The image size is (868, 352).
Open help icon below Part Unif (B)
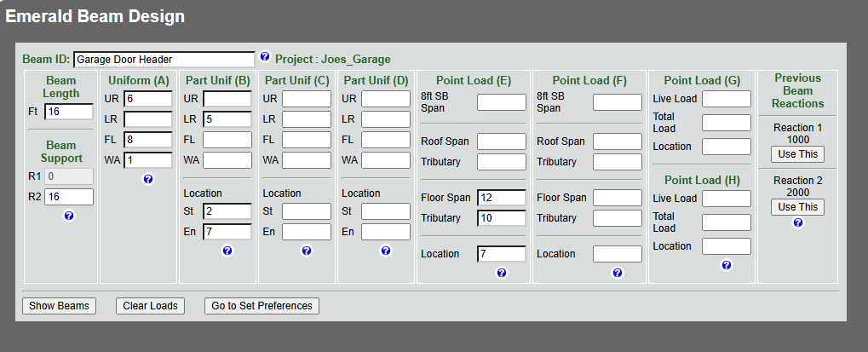pyautogui.click(x=227, y=251)
